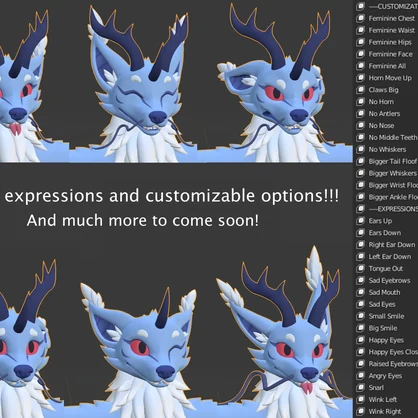The width and height of the screenshot is (418, 418).
Task: Select the Feminine All shape key
Action: click(x=386, y=66)
